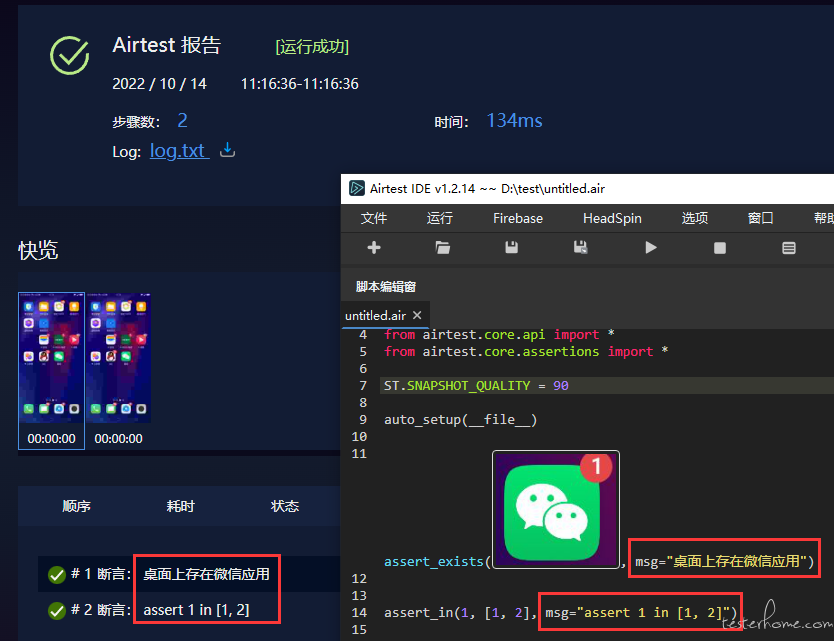Open the 文件 menu

[x=373, y=218]
